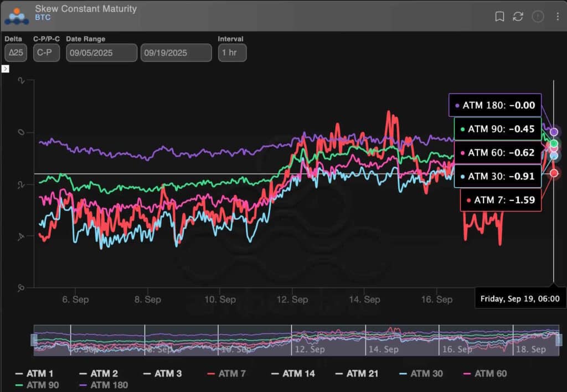Click the end date field 09/19/2025

[x=176, y=53]
